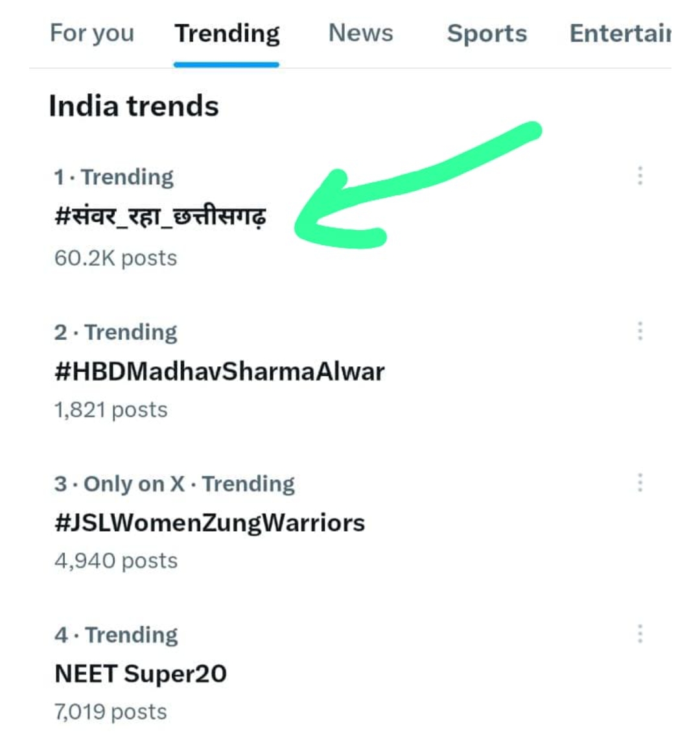Click the 60.2K posts count
This screenshot has width=700, height=747.
[115, 258]
